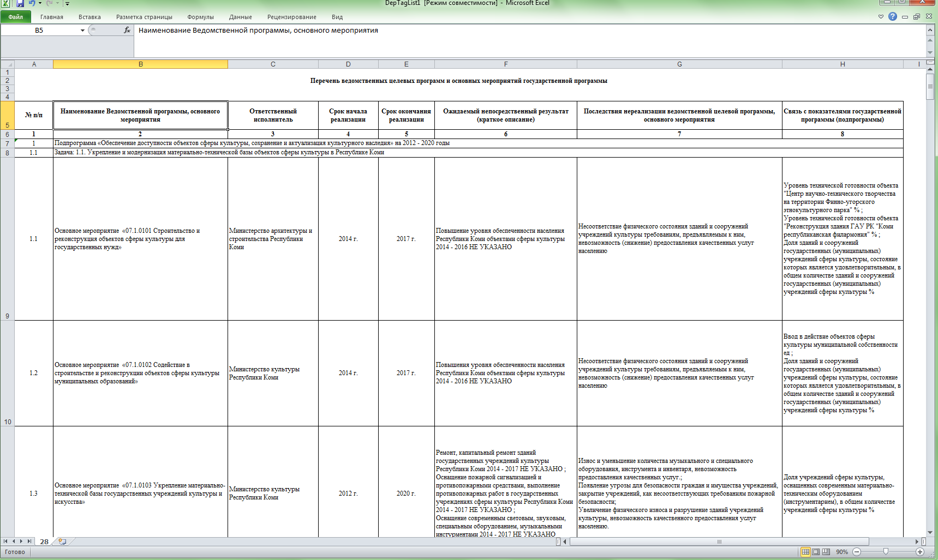Screen dimensions: 938x560
Task: Select column F header
Action: click(506, 64)
